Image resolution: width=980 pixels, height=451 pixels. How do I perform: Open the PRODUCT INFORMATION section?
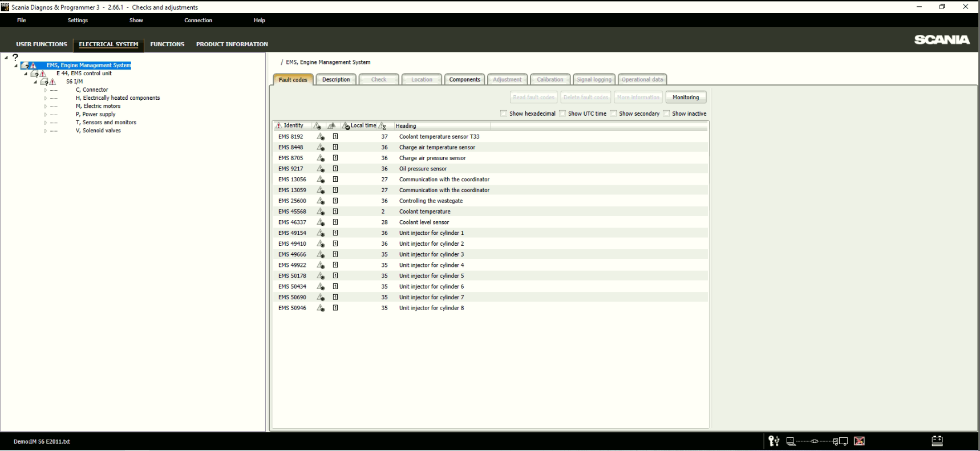(232, 44)
